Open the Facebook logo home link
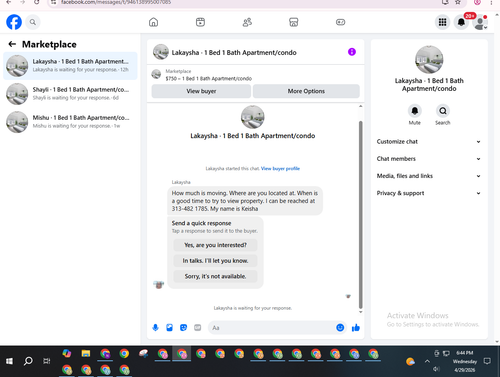Screen dimensions: 500x377 tap(14, 22)
